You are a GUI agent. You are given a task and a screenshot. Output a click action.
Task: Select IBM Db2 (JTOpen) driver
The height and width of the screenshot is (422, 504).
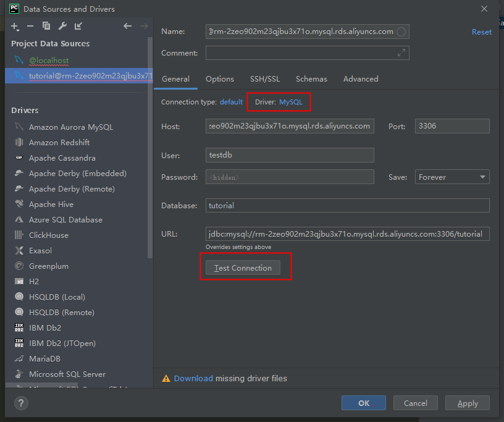[62, 343]
